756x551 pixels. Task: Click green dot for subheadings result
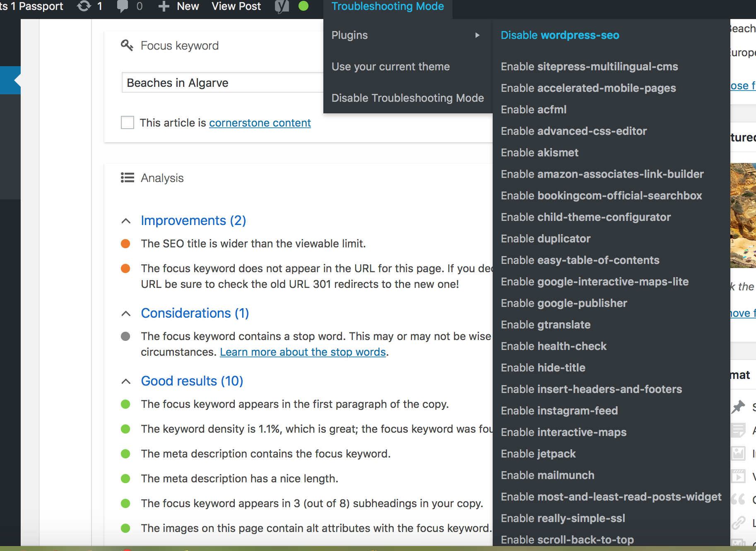tap(125, 503)
